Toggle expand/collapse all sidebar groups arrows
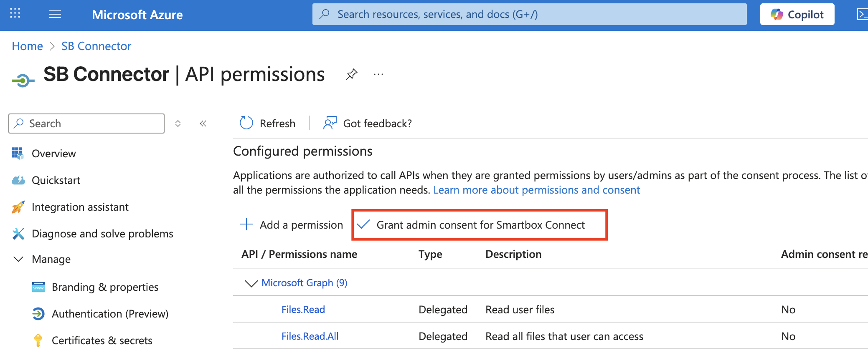The image size is (868, 358). (x=178, y=124)
